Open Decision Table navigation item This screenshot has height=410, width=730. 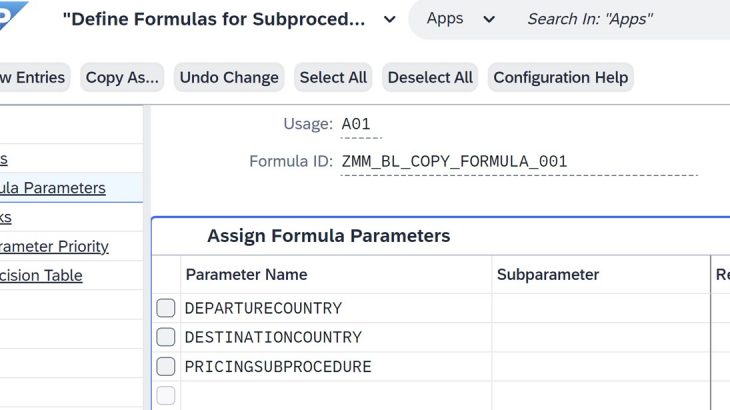[41, 275]
